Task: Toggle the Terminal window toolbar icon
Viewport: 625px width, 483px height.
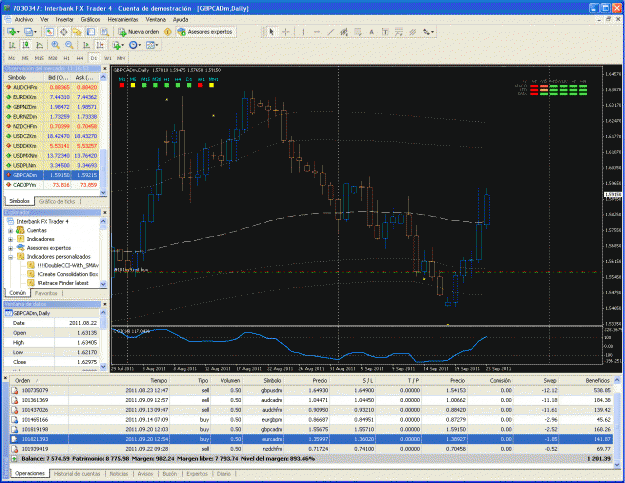Action: 91,32
